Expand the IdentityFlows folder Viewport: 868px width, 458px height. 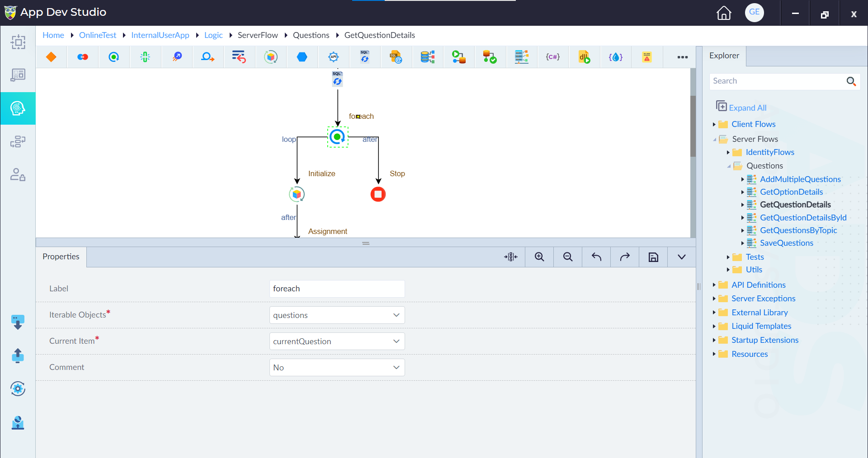pos(728,153)
